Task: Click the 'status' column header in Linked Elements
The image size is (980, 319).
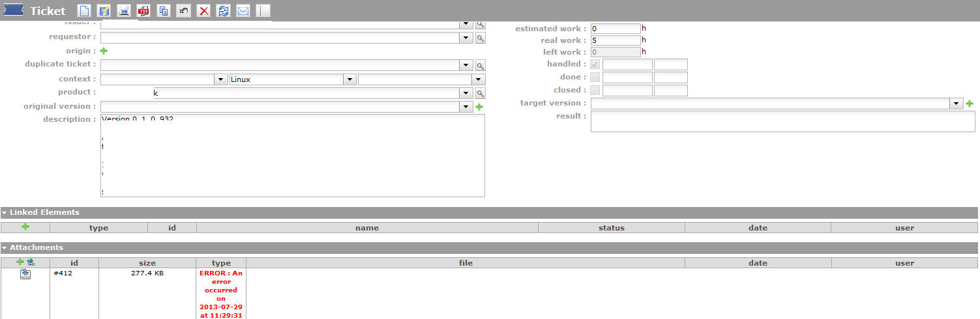Action: [x=612, y=228]
